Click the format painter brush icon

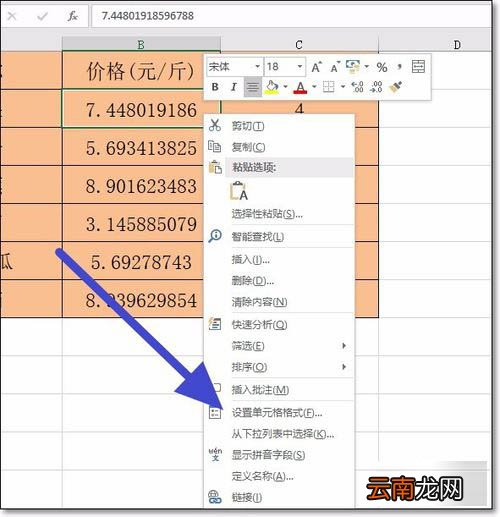click(396, 87)
